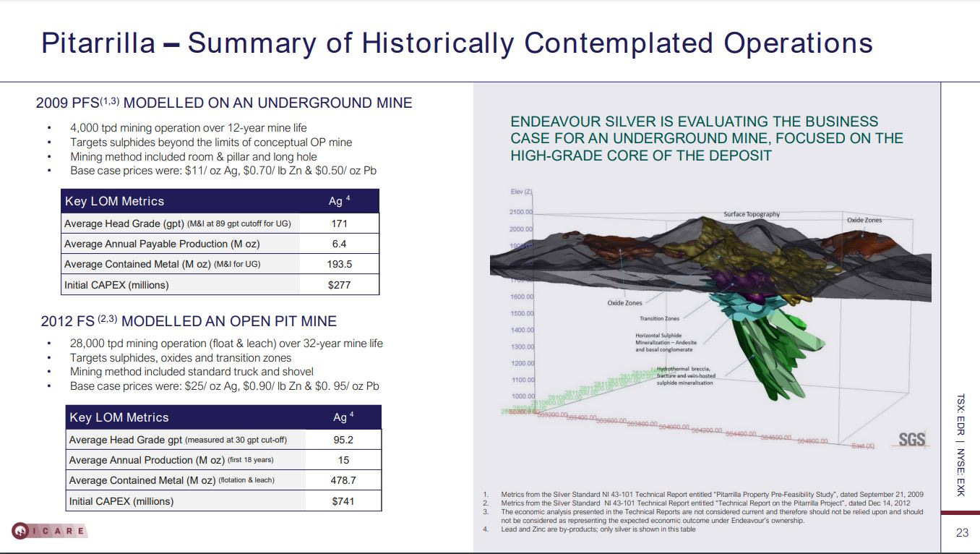Screen dimensions: 980x554
Task: Click the 'TSX: EDR | NYSE: EXK' vertical ticker text
Action: pos(960,446)
